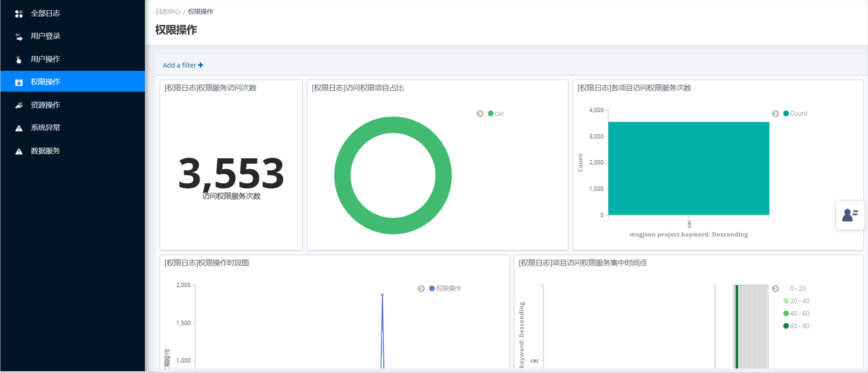Click the 60 - 80 legend color dot

pos(786,326)
